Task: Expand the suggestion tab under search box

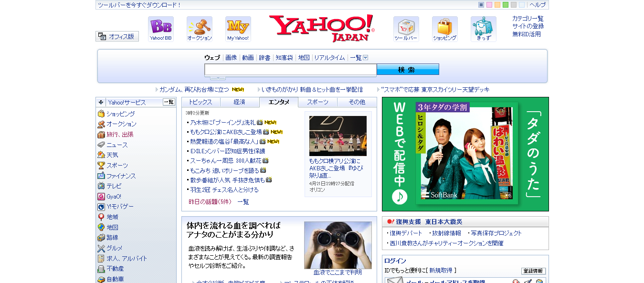Action: pos(218,78)
